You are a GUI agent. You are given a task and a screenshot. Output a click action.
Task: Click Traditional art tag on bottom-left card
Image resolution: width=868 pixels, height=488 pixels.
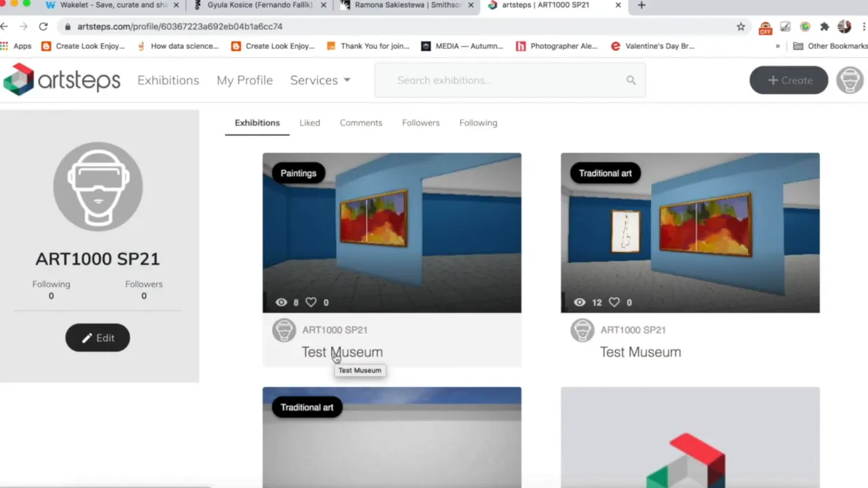point(307,407)
